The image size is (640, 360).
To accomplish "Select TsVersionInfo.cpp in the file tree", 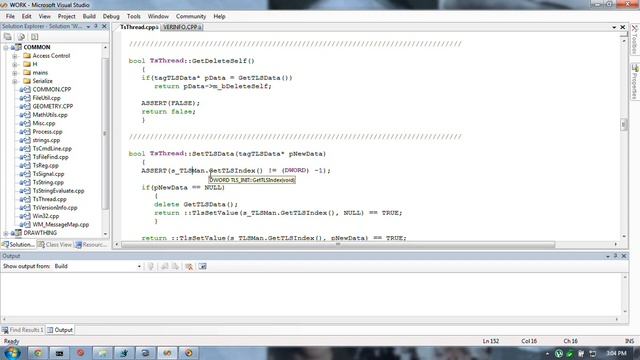I will [x=55, y=207].
